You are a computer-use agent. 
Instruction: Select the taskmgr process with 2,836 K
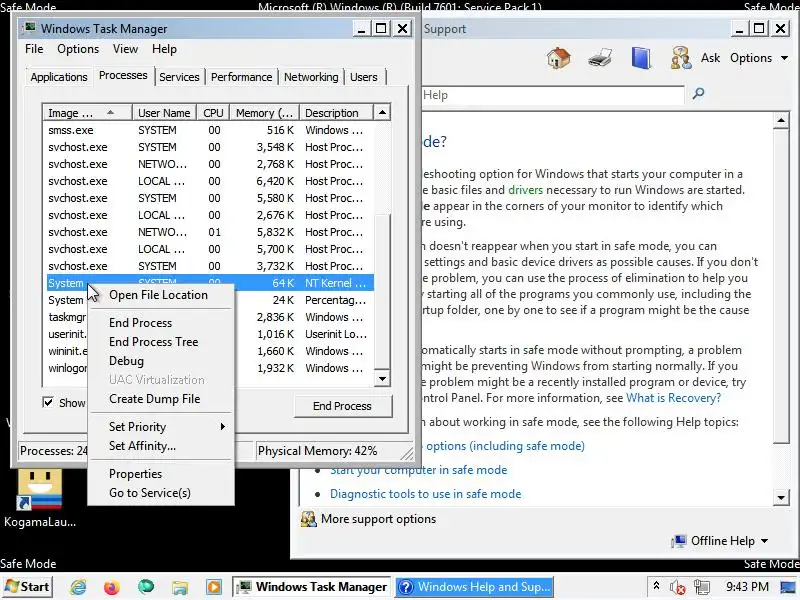click(x=210, y=317)
